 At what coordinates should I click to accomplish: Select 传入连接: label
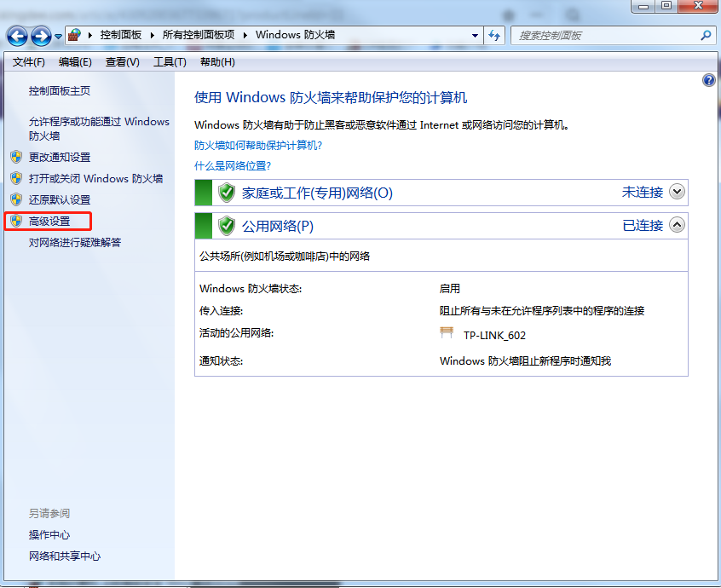coord(222,311)
